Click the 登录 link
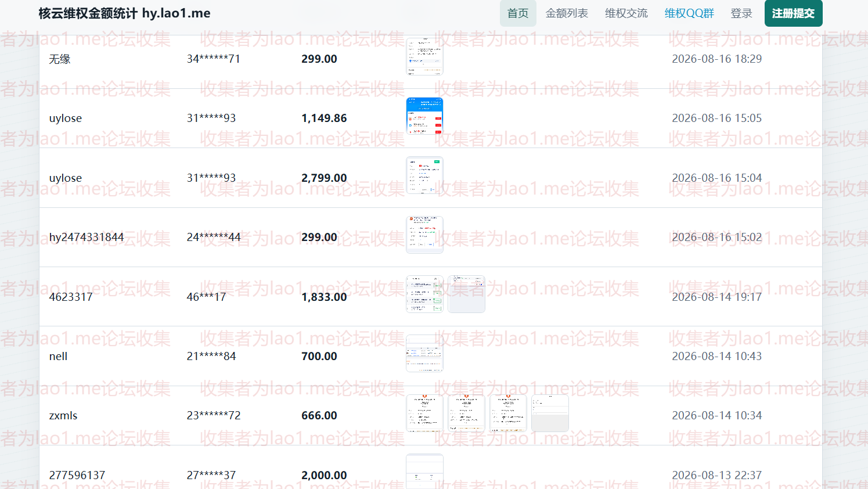The height and width of the screenshot is (489, 868). 741,13
